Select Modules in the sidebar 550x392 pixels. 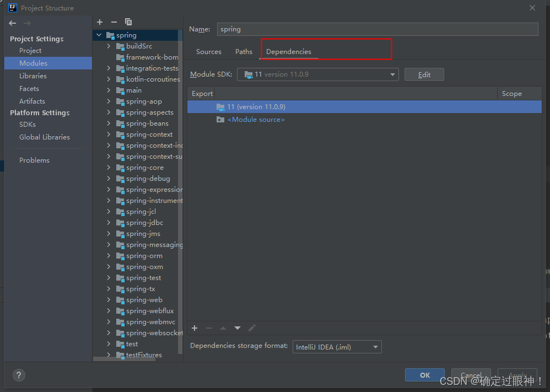[48, 63]
